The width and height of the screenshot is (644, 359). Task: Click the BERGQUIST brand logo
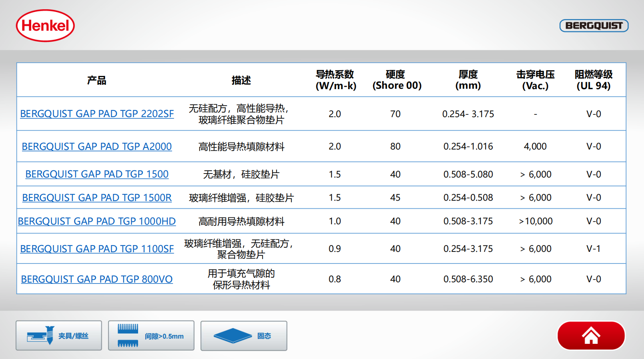pyautogui.click(x=594, y=26)
